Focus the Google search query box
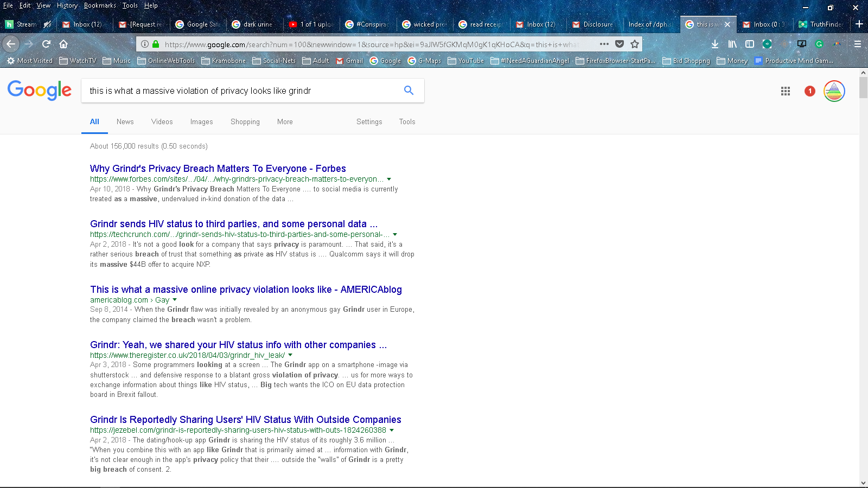 241,91
